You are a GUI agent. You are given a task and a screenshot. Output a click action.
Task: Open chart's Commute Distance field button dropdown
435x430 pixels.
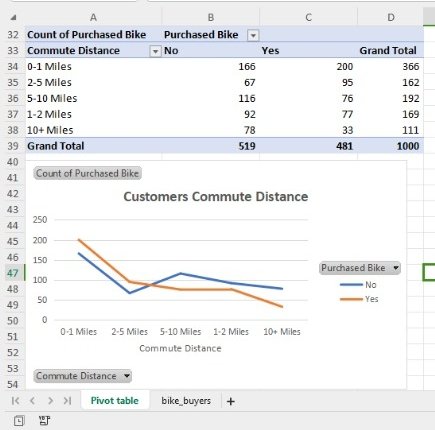[x=127, y=376]
